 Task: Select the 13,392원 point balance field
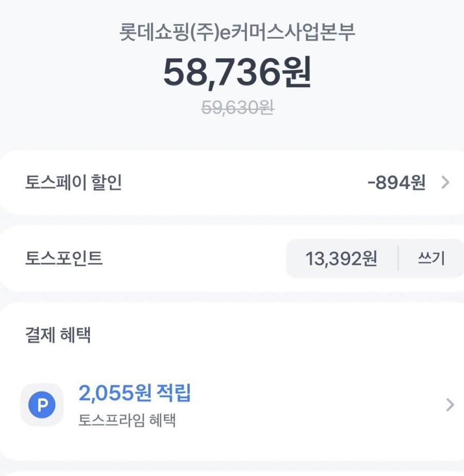pyautogui.click(x=341, y=259)
